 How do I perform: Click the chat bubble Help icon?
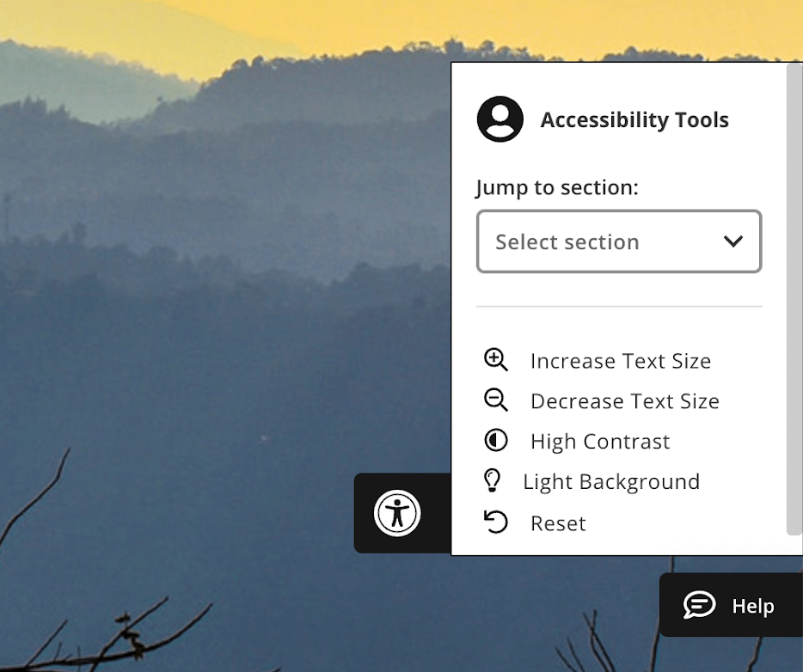point(699,604)
